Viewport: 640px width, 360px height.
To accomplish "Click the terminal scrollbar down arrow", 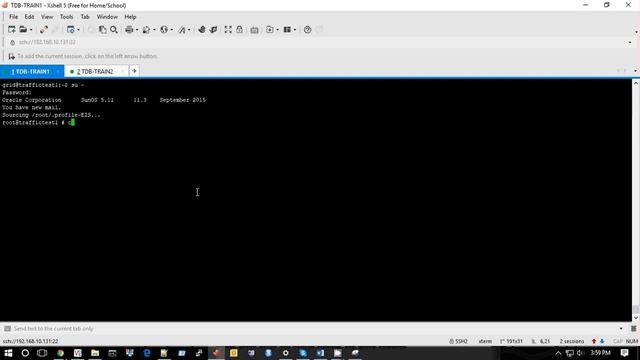I will (x=636, y=318).
